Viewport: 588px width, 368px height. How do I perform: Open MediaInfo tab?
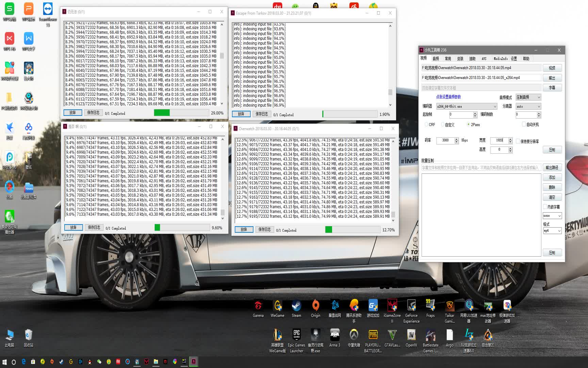click(501, 59)
